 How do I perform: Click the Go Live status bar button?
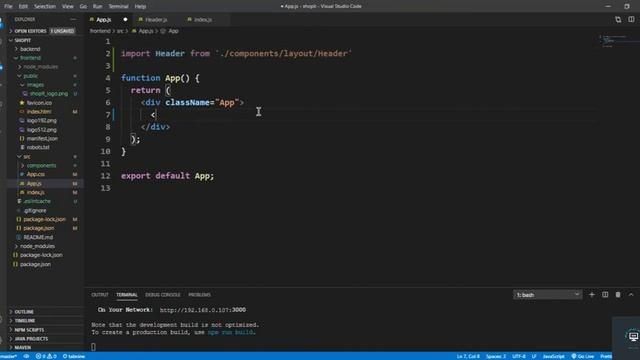582,356
